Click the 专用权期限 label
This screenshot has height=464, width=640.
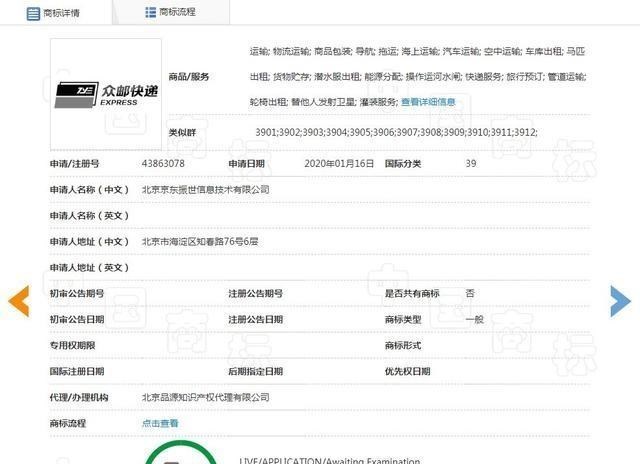(72, 345)
